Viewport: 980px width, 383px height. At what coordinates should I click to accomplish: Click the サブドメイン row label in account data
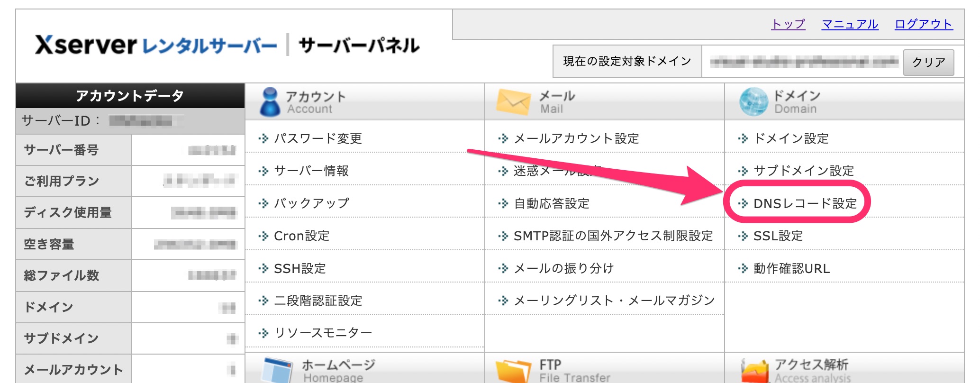click(61, 338)
